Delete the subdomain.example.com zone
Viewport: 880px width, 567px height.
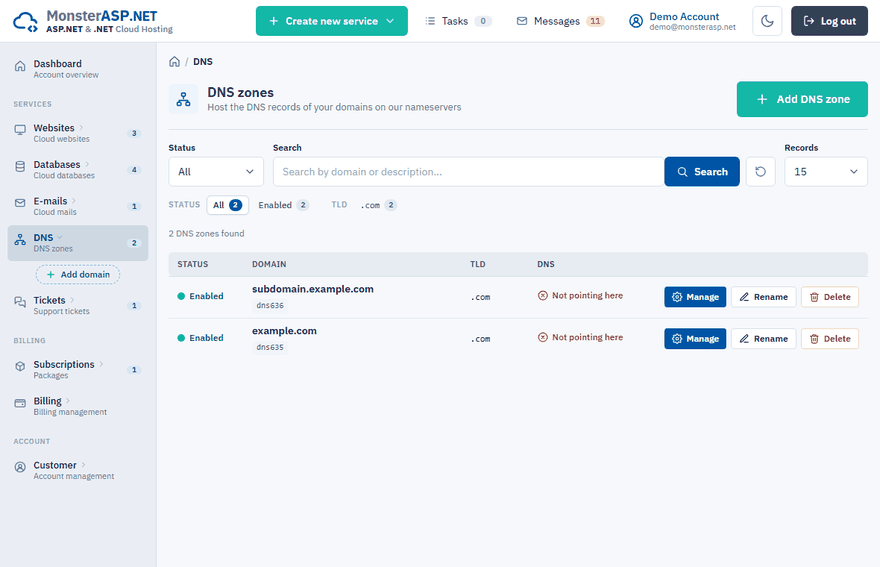click(829, 297)
